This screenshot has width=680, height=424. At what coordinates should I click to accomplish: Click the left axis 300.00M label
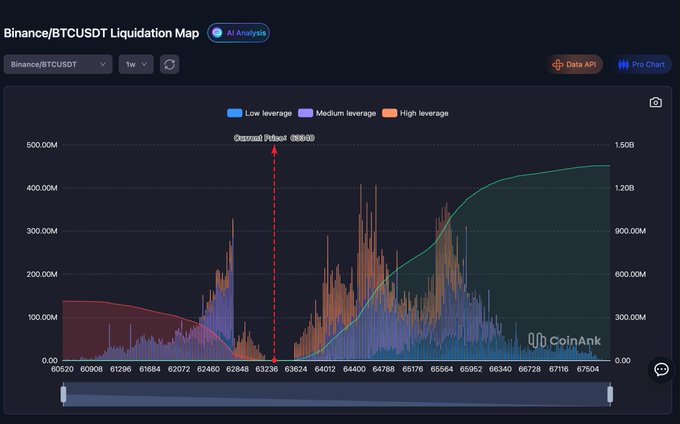[x=42, y=231]
